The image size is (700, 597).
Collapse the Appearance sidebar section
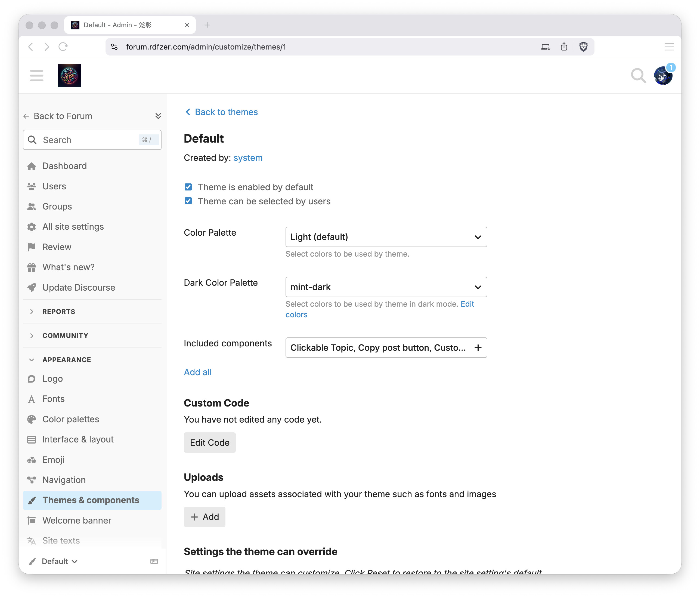pyautogui.click(x=67, y=360)
